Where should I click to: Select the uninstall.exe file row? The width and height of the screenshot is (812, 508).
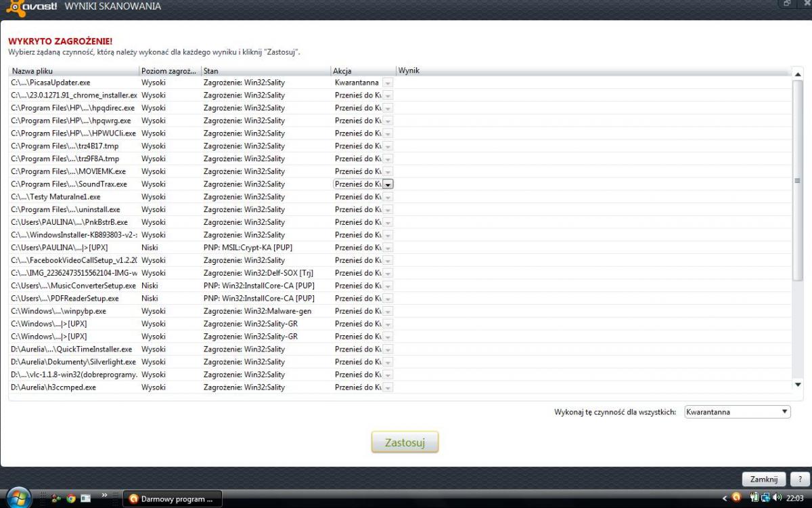(400, 210)
